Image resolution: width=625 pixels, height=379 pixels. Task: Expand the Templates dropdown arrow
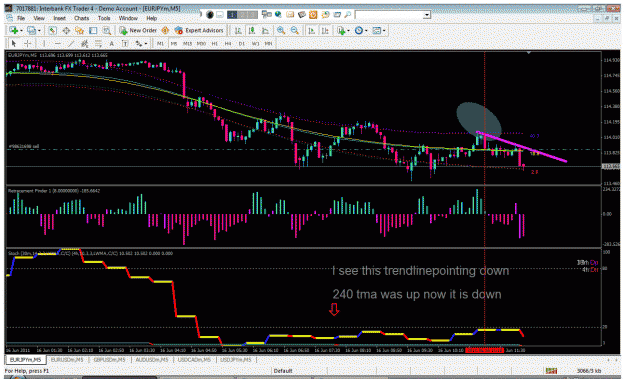point(384,31)
